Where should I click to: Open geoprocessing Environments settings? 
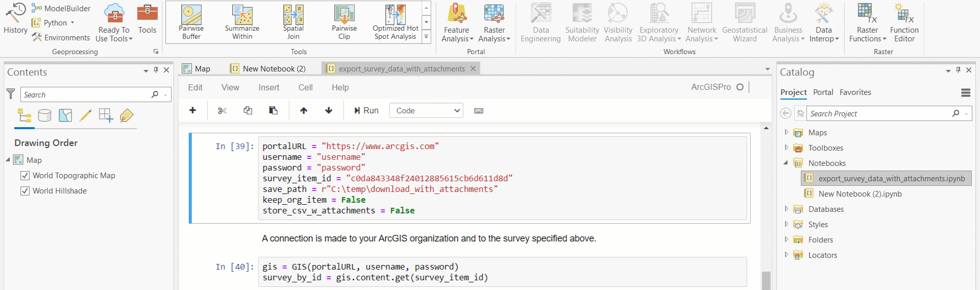61,37
